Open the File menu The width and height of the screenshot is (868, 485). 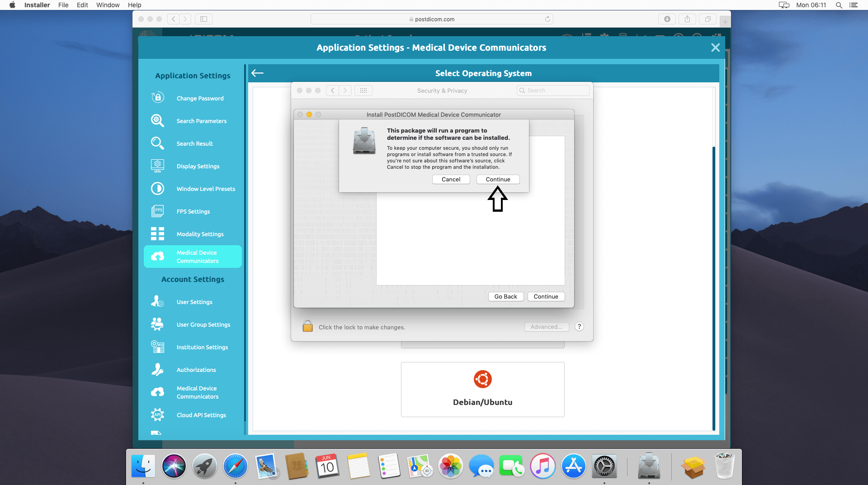pyautogui.click(x=63, y=5)
